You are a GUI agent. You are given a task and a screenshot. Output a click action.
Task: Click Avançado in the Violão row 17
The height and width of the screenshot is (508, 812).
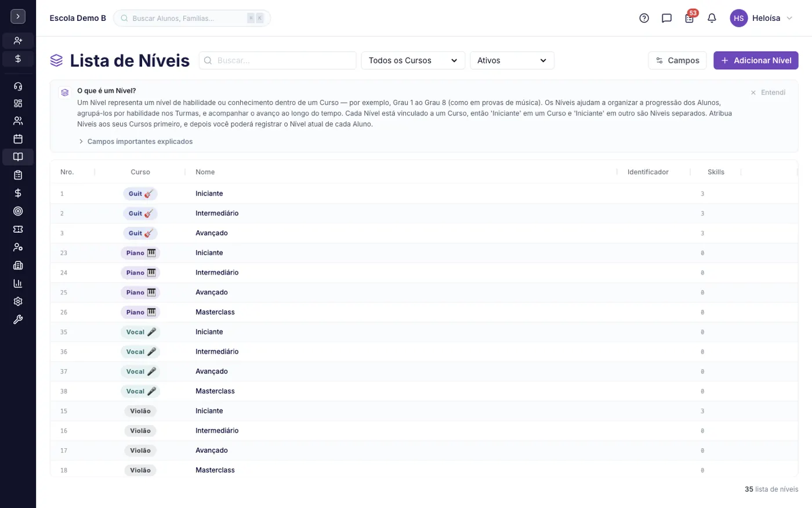pyautogui.click(x=212, y=450)
